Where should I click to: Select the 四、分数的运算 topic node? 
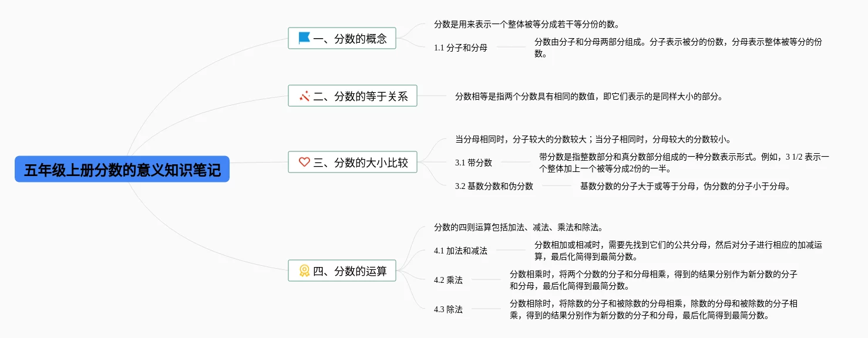(x=342, y=271)
